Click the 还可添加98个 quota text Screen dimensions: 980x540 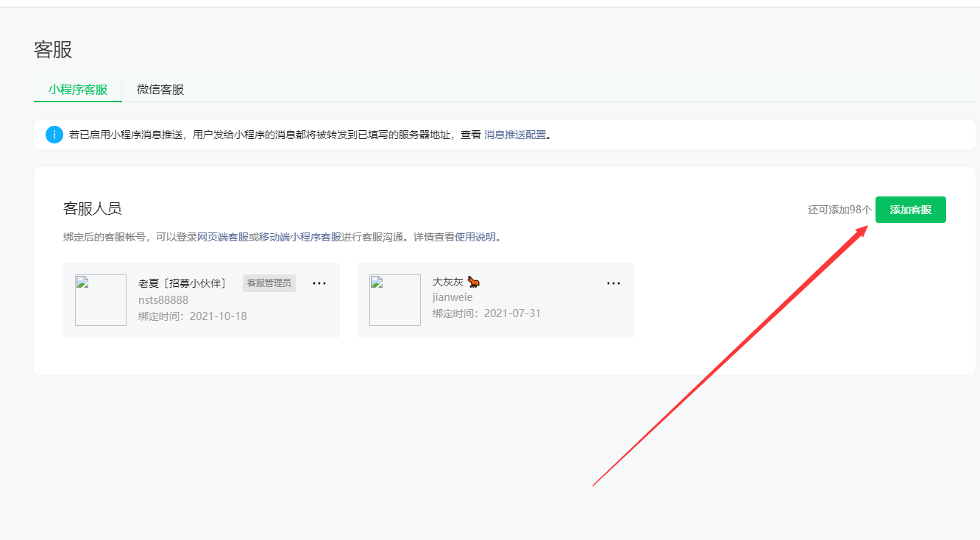click(839, 210)
